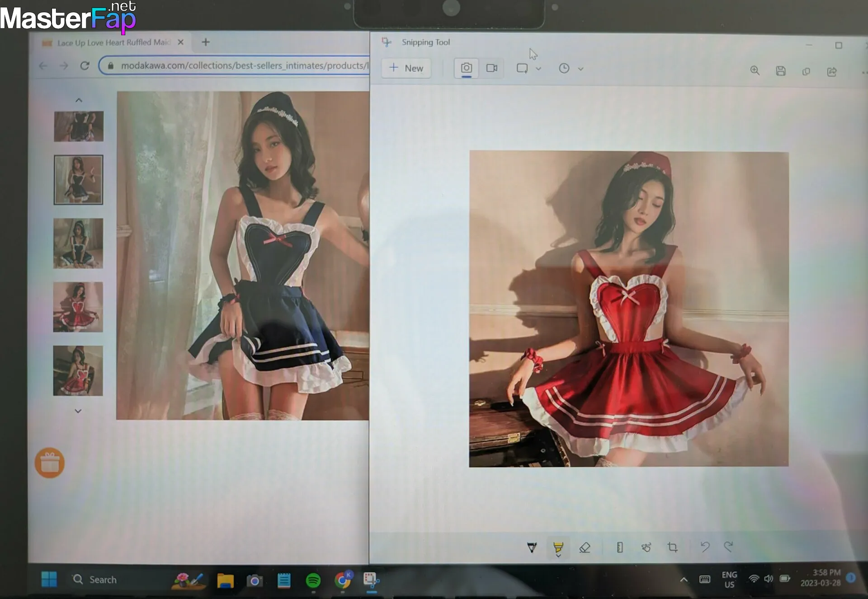Open Snipping Tool taskbar icon

pyautogui.click(x=371, y=580)
